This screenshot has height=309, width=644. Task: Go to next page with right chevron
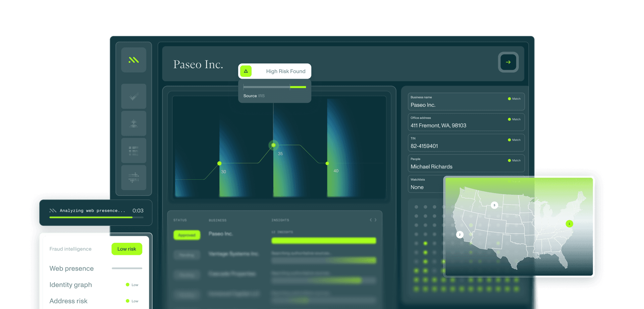coord(375,220)
